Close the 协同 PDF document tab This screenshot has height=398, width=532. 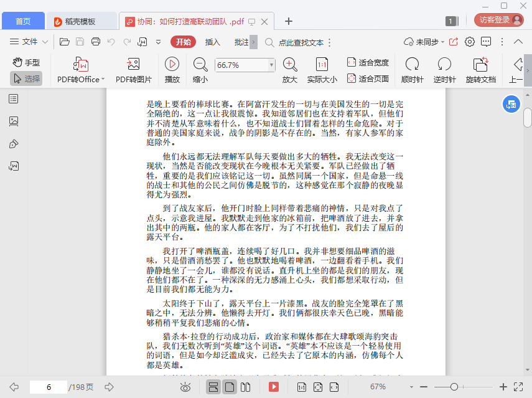tap(264, 22)
